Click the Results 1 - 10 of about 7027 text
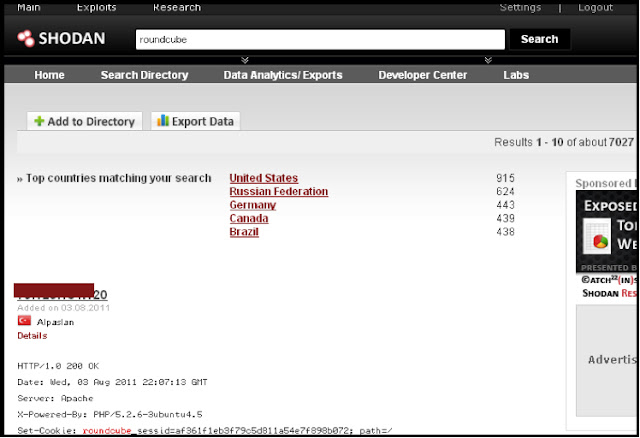 pos(564,142)
